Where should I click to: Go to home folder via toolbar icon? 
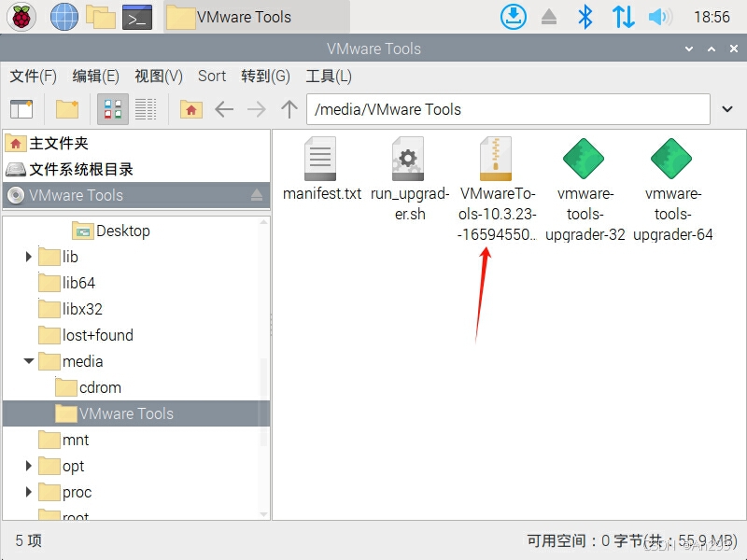coord(191,109)
